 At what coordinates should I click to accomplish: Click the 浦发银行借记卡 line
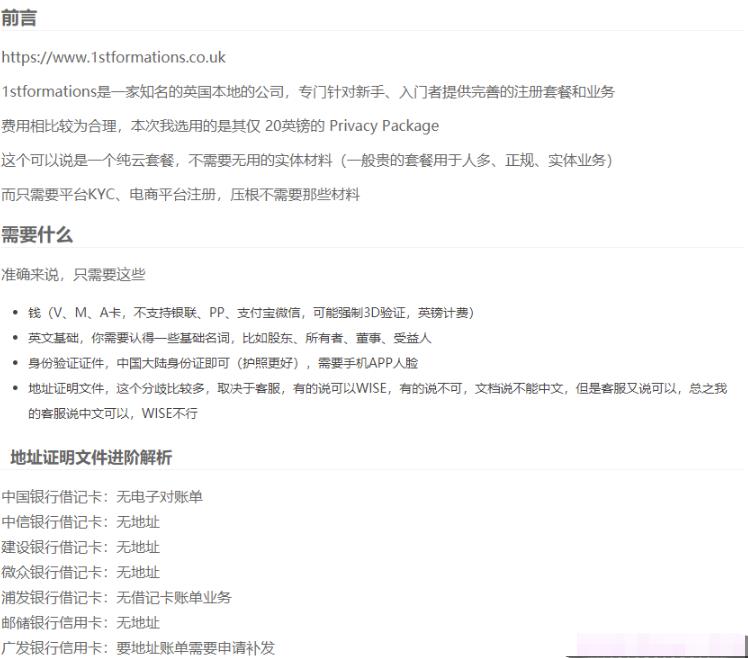click(116, 597)
